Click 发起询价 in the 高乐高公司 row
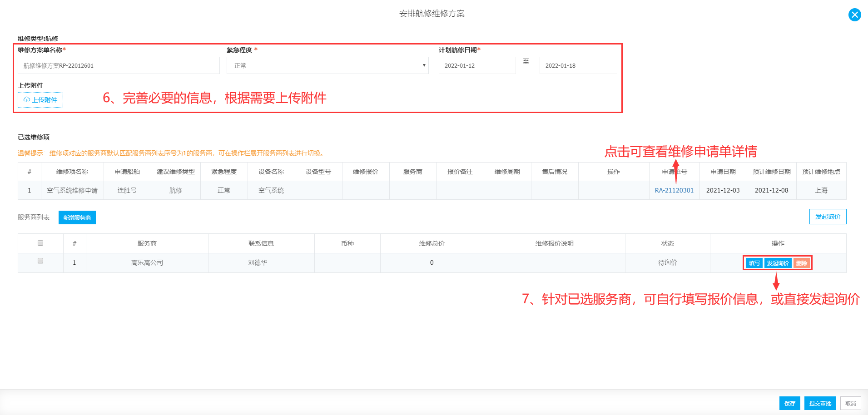Viewport: 868px width, 415px height. click(778, 263)
